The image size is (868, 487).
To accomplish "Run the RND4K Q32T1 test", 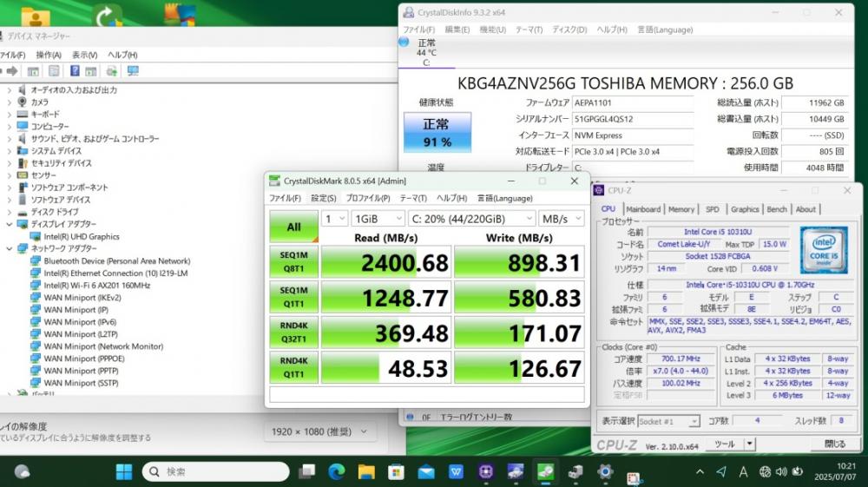I will coord(294,332).
